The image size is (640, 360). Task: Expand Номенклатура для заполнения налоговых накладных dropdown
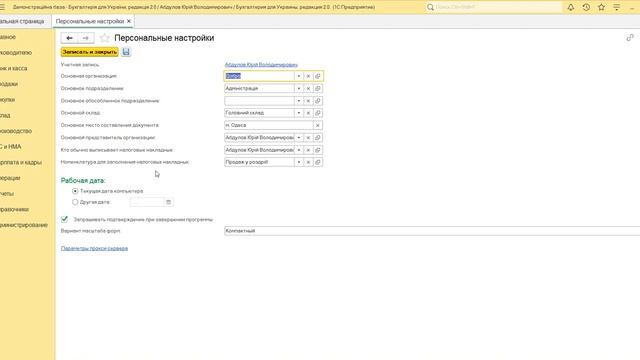299,162
